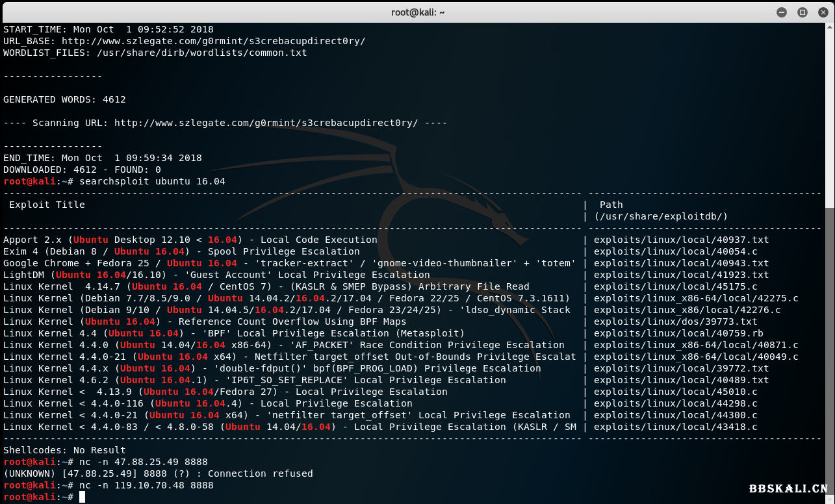Click the 'Connection refused' output line

(x=260, y=473)
